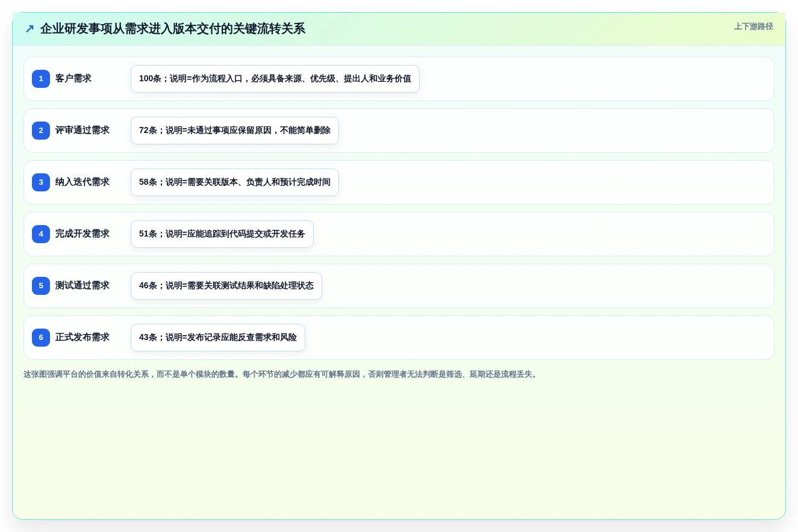Click step number badge 1
This screenshot has width=798, height=532.
tap(41, 79)
